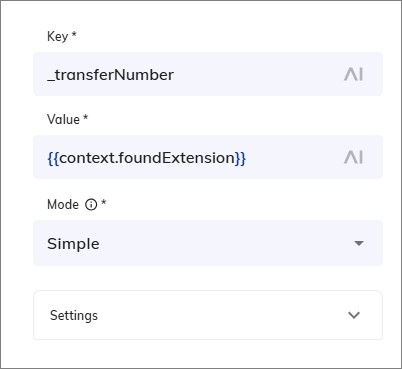Focus the Key input field
The image size is (402, 369).
click(x=208, y=74)
